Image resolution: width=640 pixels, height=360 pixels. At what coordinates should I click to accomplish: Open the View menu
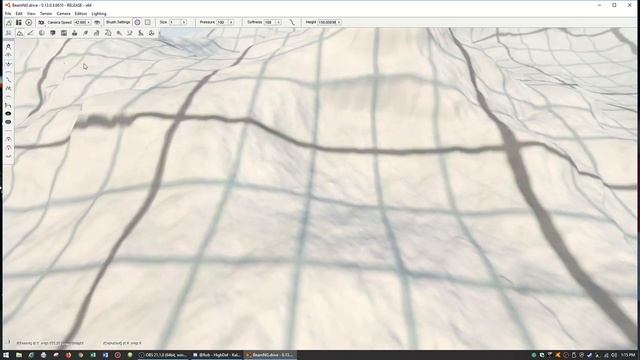[x=31, y=13]
